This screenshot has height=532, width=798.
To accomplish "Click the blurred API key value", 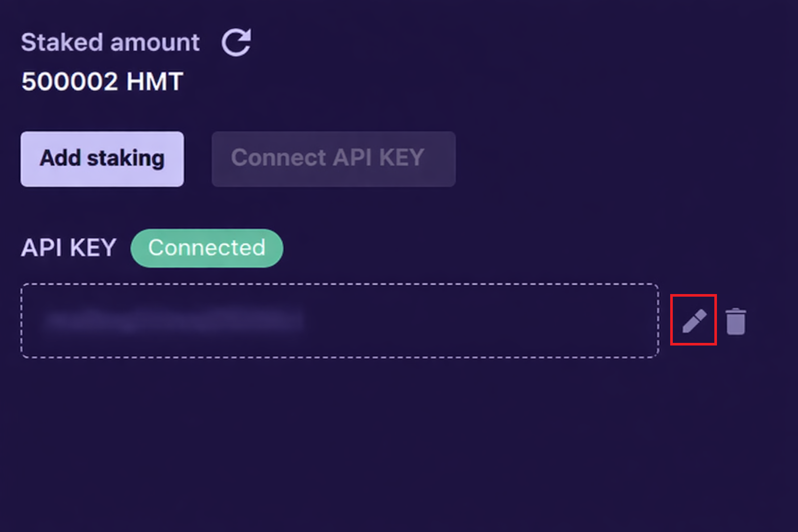I will coord(174,321).
